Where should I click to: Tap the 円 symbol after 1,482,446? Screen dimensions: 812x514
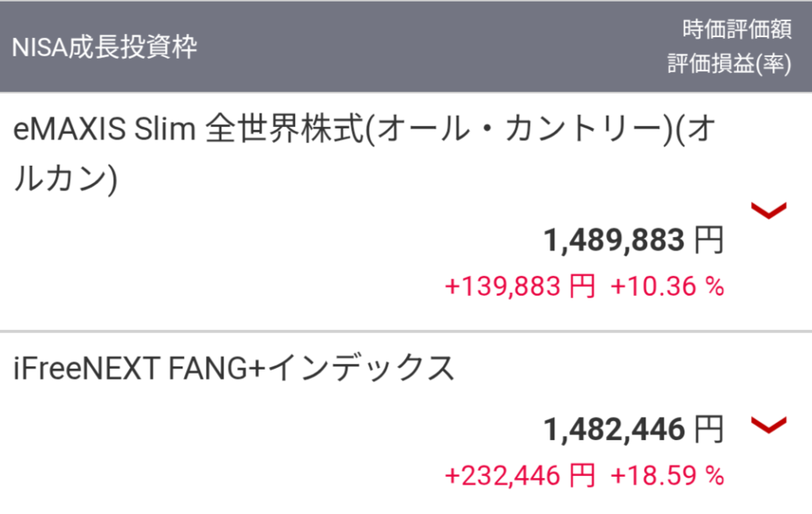[709, 430]
